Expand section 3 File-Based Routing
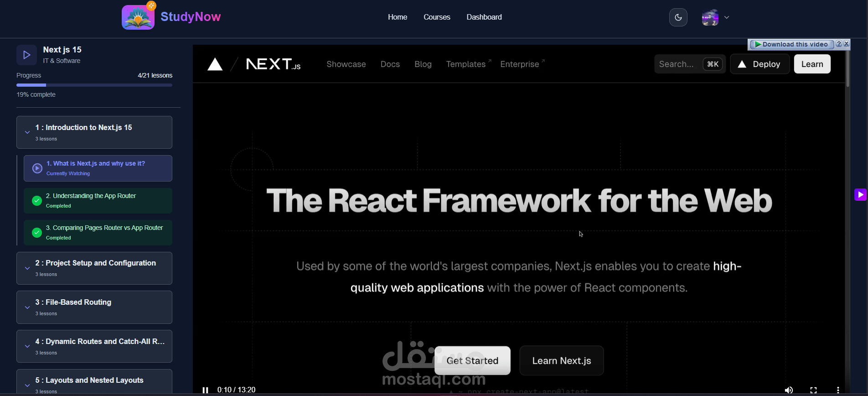The height and width of the screenshot is (396, 868). tap(94, 307)
